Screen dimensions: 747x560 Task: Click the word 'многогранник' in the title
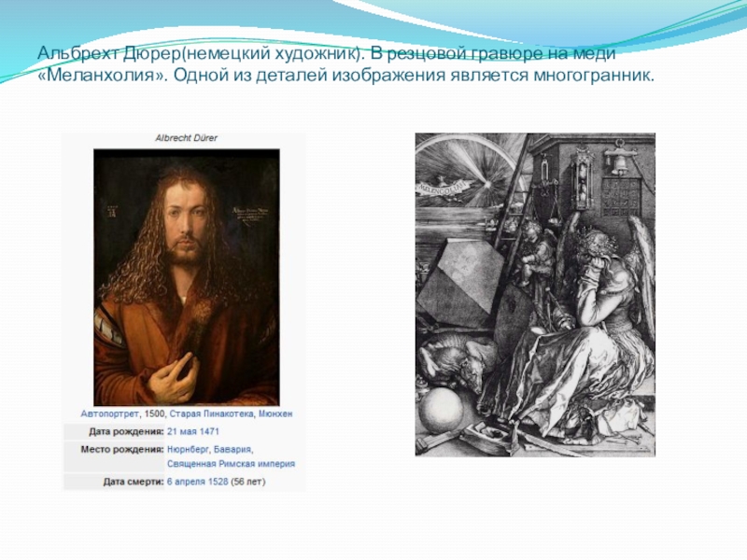pos(591,75)
